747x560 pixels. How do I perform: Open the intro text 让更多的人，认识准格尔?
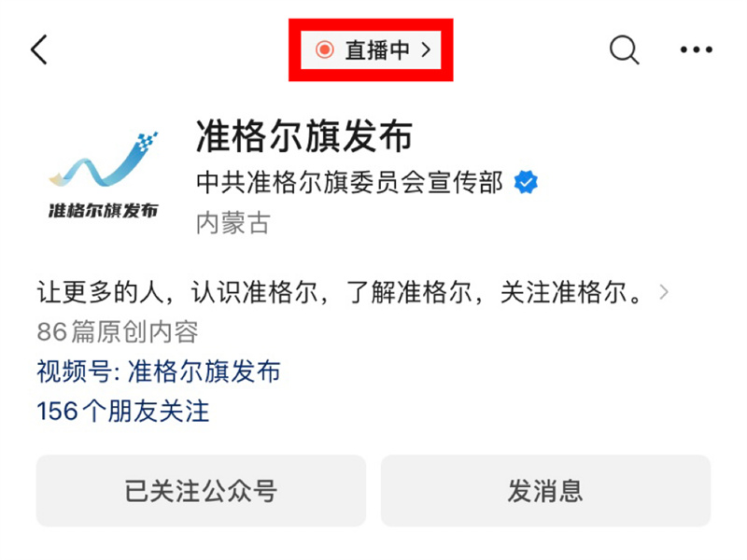(x=177, y=292)
